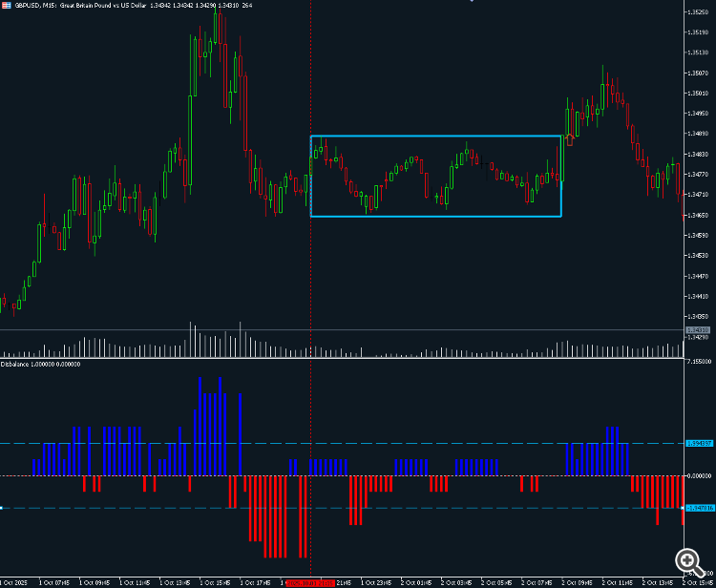
Task: Click the 1.35250 price scale label
Action: 698,11
